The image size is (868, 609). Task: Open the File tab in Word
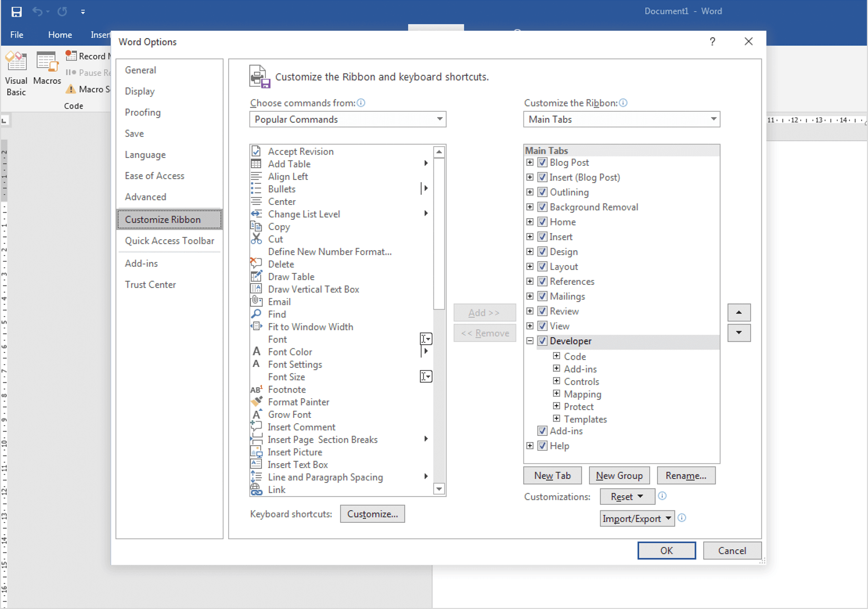[17, 34]
